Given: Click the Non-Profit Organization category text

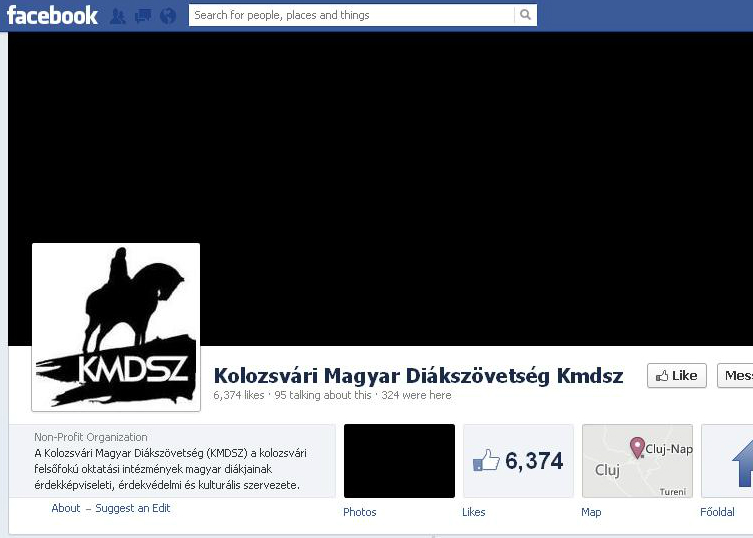Looking at the screenshot, I should coord(91,437).
